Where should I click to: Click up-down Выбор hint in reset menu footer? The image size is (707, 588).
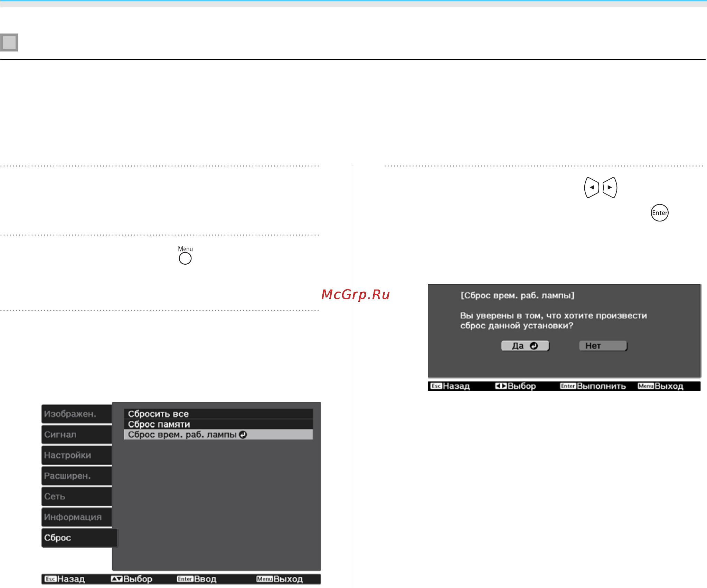click(x=132, y=579)
